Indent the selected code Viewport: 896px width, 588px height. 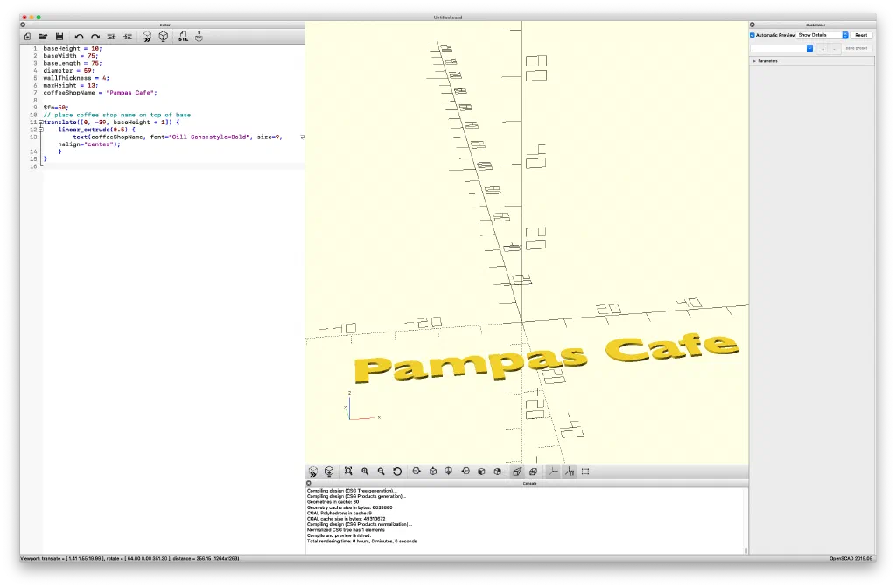tap(128, 37)
